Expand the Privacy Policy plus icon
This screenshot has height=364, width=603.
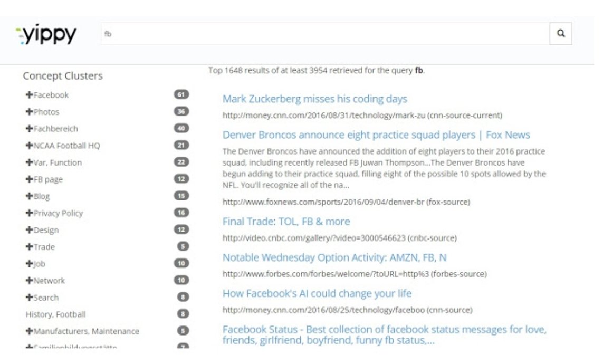click(29, 213)
